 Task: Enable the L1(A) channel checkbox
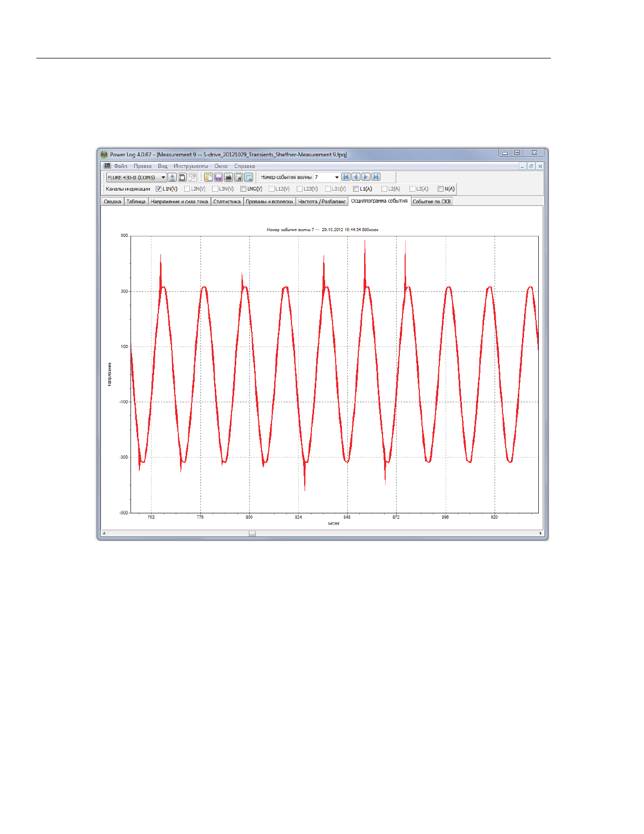click(356, 189)
